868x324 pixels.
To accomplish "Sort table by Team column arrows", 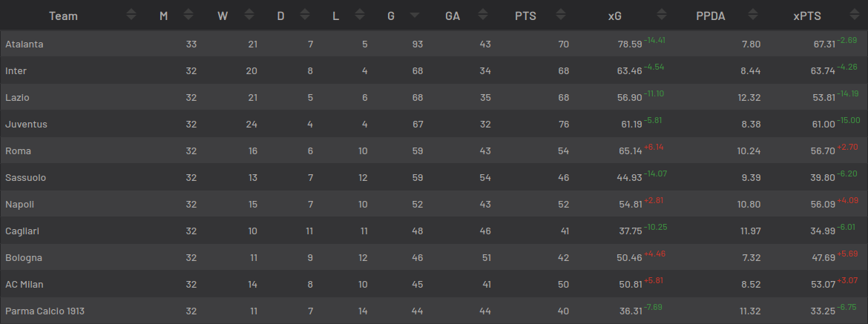I will [x=131, y=15].
